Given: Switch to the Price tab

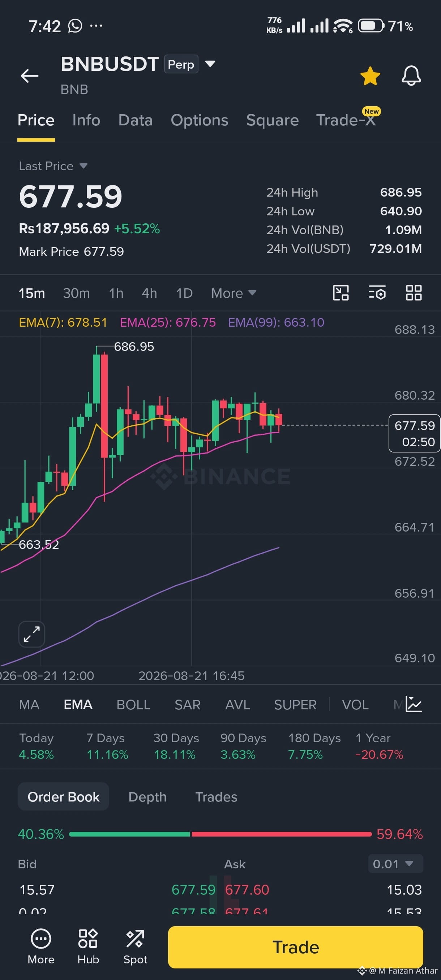Looking at the screenshot, I should pos(36,120).
